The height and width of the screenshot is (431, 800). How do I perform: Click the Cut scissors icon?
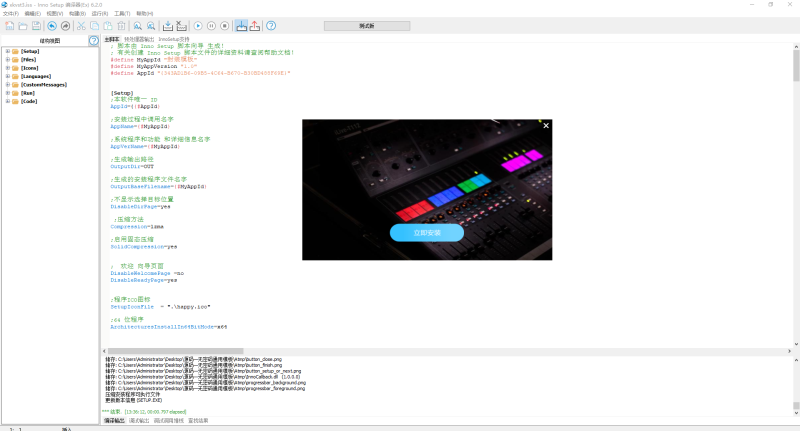pos(81,26)
